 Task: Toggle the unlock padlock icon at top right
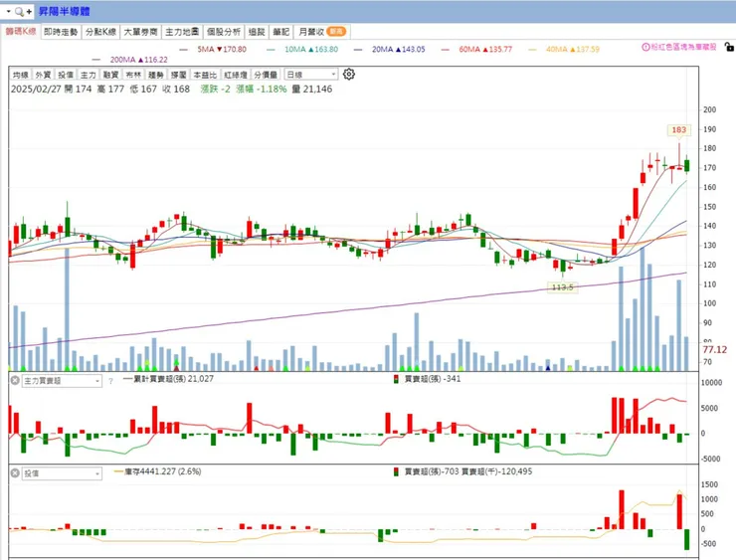coord(728,47)
